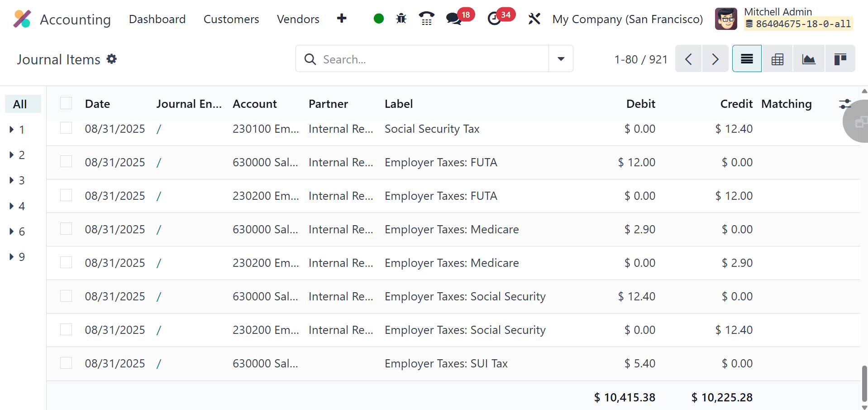
Task: Click total debit $ 10,415.38
Action: [x=625, y=397]
